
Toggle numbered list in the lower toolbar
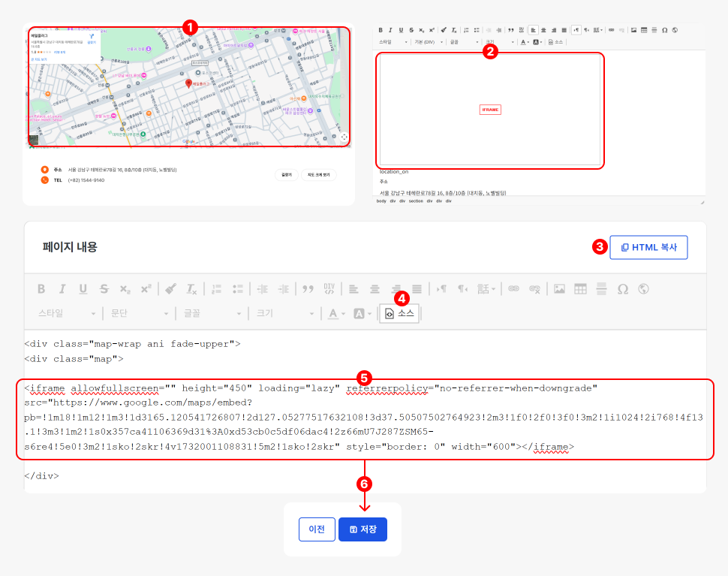click(x=216, y=289)
